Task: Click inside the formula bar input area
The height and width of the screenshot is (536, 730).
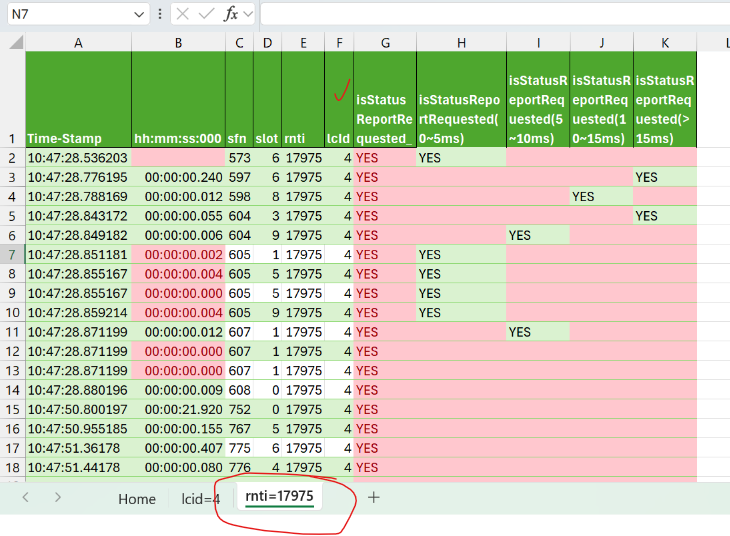Action: pyautogui.click(x=490, y=14)
